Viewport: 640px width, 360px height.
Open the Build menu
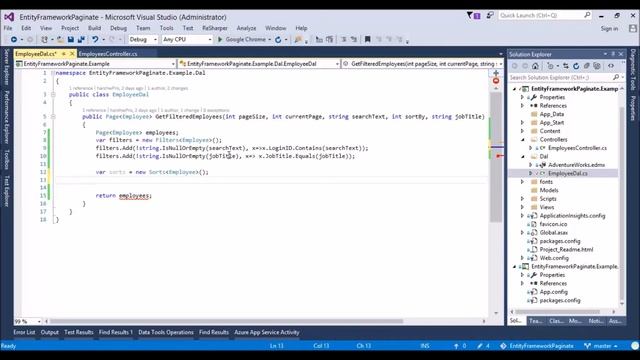(94, 28)
